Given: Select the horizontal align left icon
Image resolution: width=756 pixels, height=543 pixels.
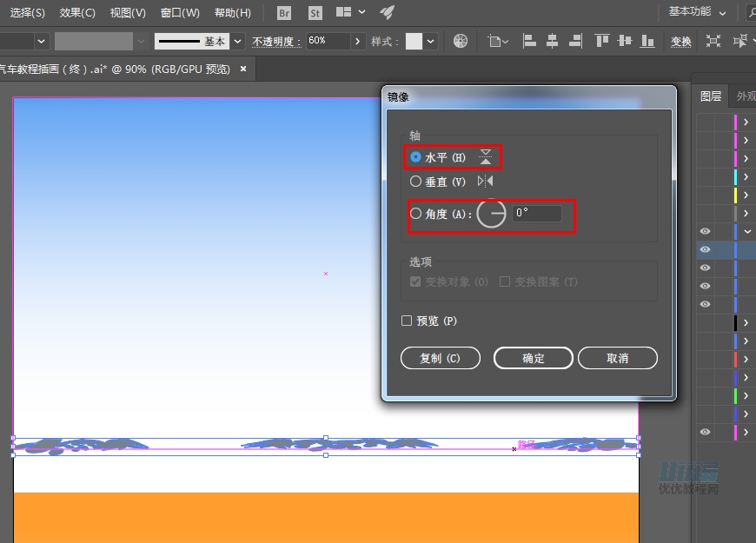Looking at the screenshot, I should [528, 41].
